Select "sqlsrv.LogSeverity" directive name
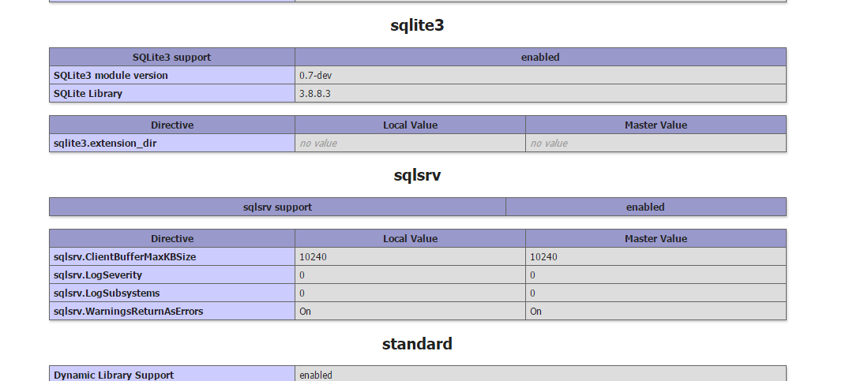Image resolution: width=868 pixels, height=381 pixels. point(98,275)
